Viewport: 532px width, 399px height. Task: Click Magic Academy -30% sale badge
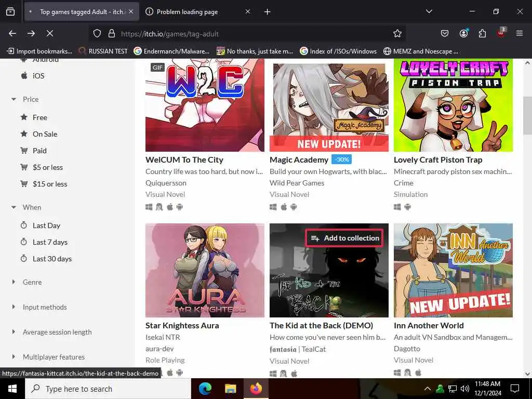pyautogui.click(x=342, y=159)
